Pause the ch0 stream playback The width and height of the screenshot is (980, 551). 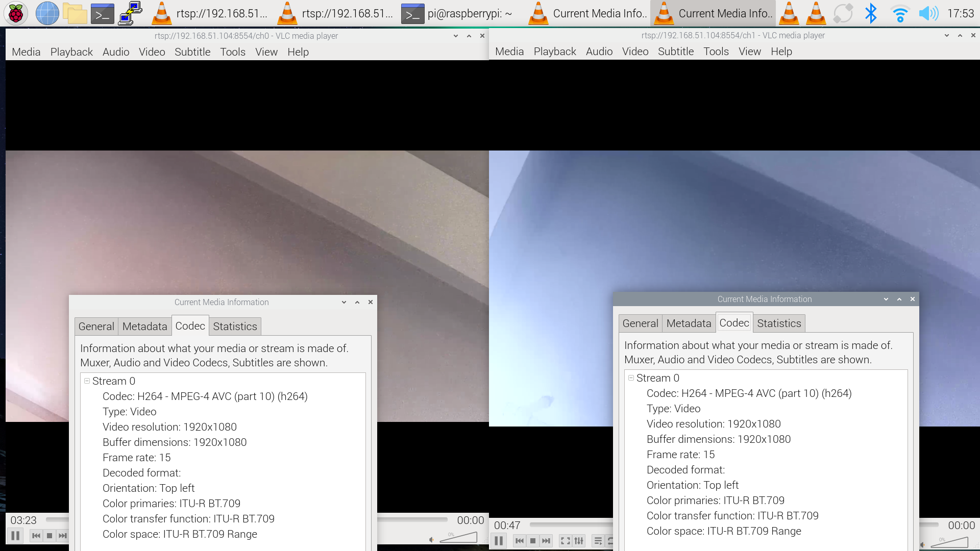click(x=15, y=536)
